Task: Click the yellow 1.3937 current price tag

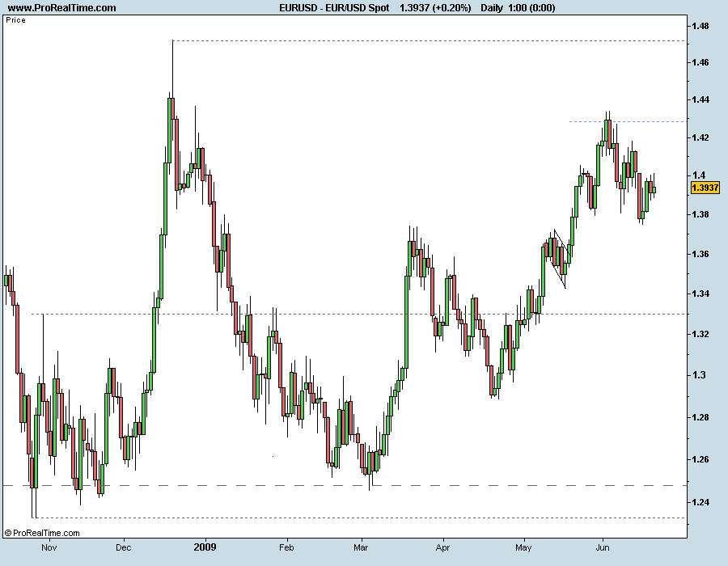Action: [x=705, y=188]
